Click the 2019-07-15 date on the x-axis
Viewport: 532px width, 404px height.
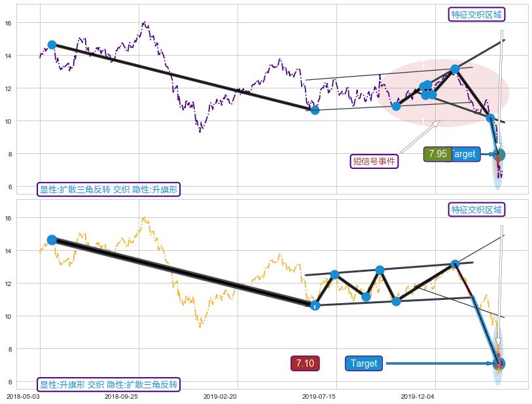(x=319, y=397)
